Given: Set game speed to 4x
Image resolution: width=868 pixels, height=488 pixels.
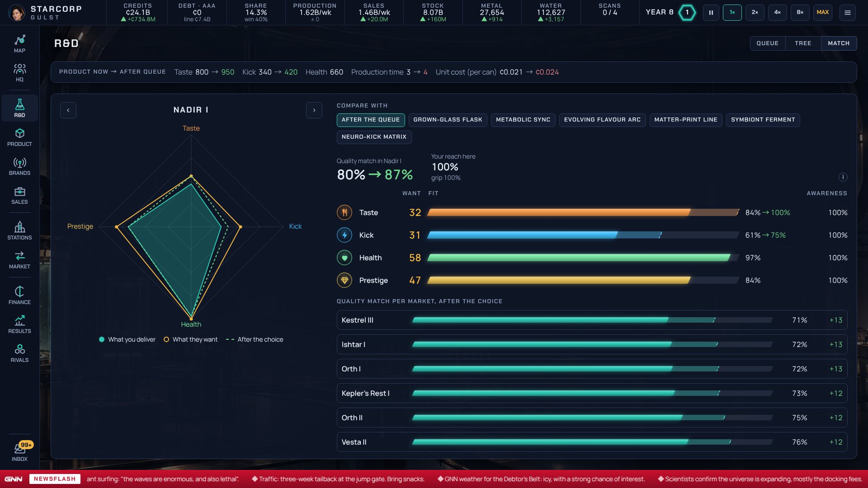Looking at the screenshot, I should point(778,13).
